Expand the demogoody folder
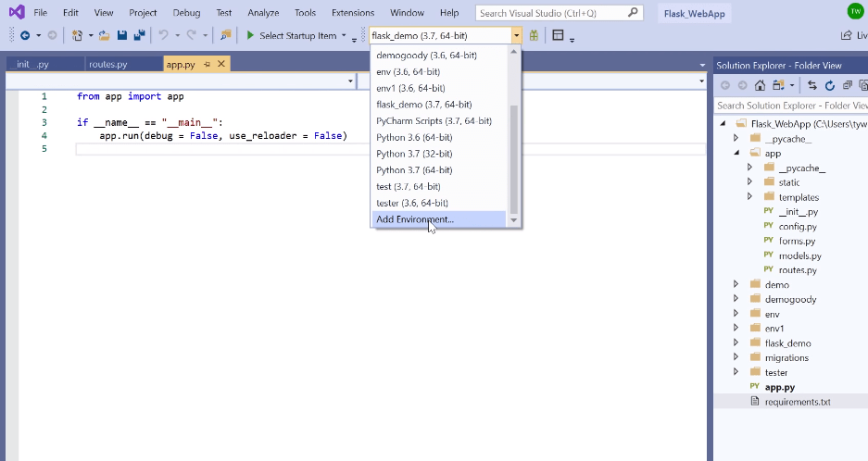Screen dimensions: 868x461 (x=736, y=298)
